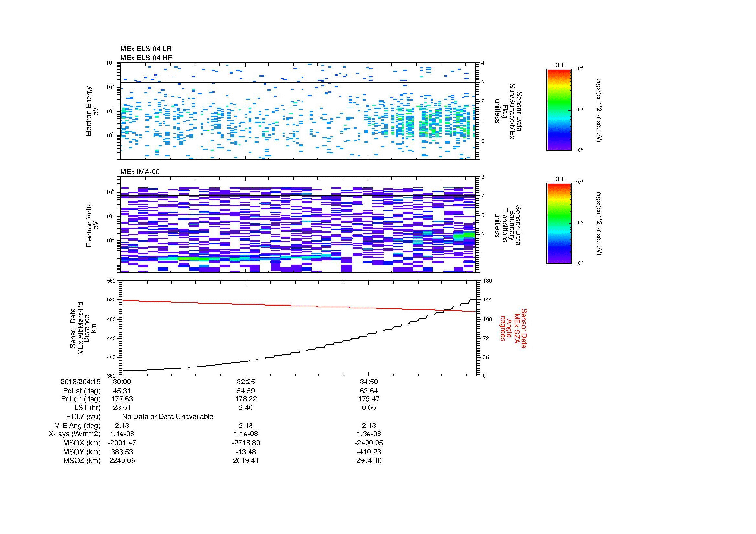Click LST value 23.51
Viewport: 756px width, 534px height.
(x=122, y=408)
